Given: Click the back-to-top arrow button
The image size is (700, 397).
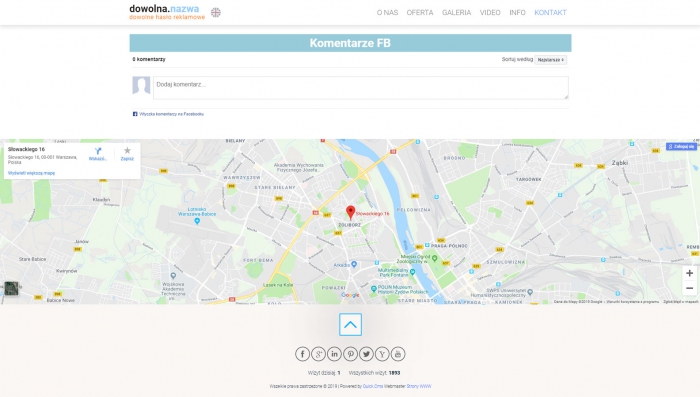Looking at the screenshot, I should (350, 325).
